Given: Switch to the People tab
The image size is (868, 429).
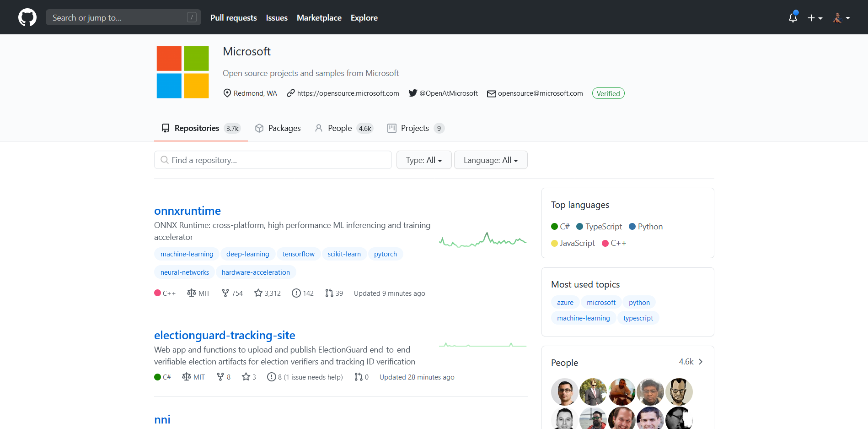Looking at the screenshot, I should tap(344, 128).
